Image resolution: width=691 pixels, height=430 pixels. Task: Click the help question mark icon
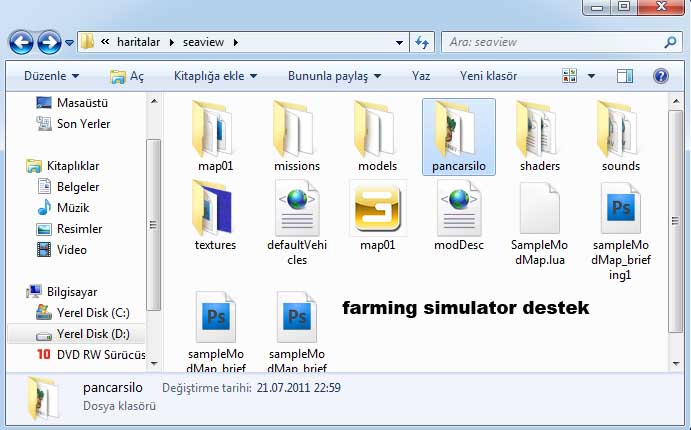[660, 76]
